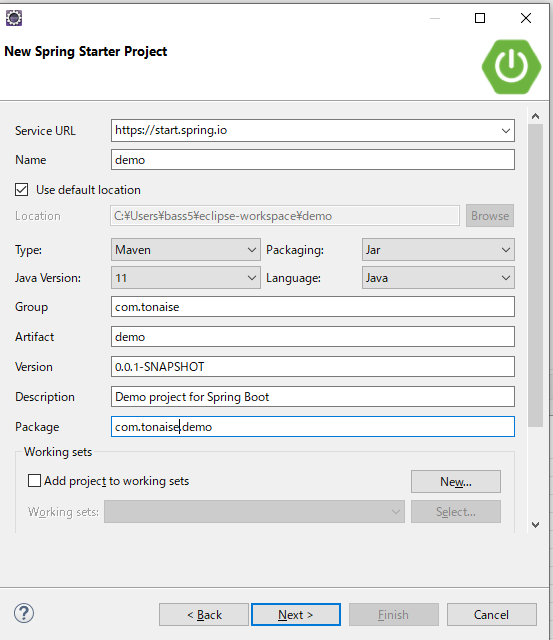Maximize the New Spring Starter Project dialog
Image resolution: width=553 pixels, height=640 pixels.
(x=480, y=18)
